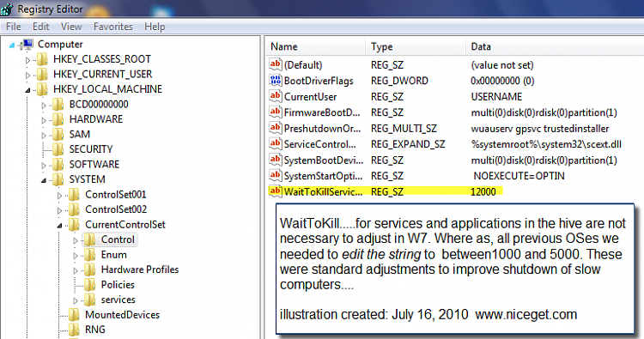This screenshot has width=644, height=339.
Task: Expand the HKEY_CURRENT_USER key
Action: point(27,76)
